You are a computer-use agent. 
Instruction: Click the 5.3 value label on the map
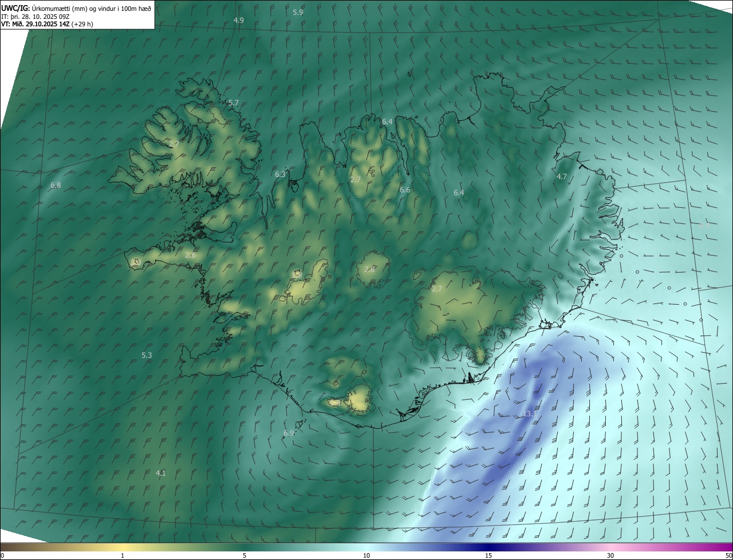coord(147,355)
